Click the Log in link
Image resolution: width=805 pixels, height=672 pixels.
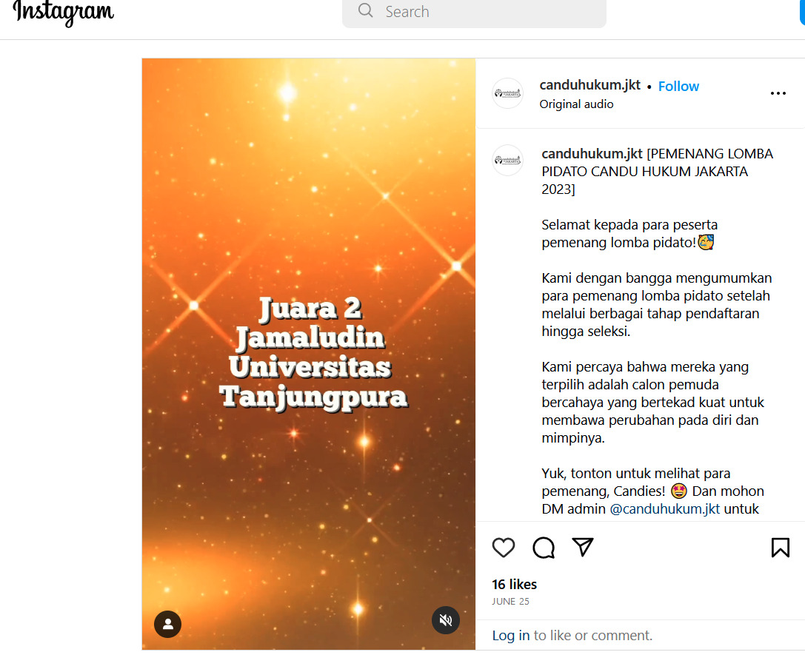pyautogui.click(x=511, y=635)
